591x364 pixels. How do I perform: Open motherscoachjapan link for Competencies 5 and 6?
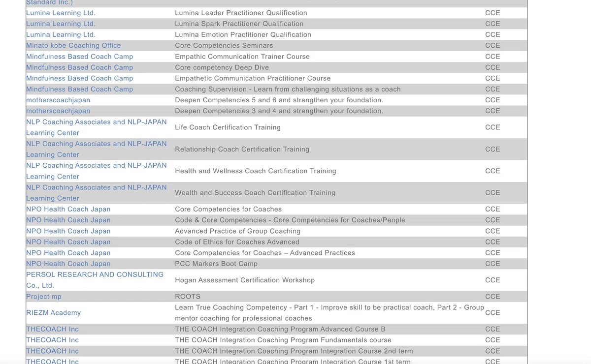[x=58, y=100]
